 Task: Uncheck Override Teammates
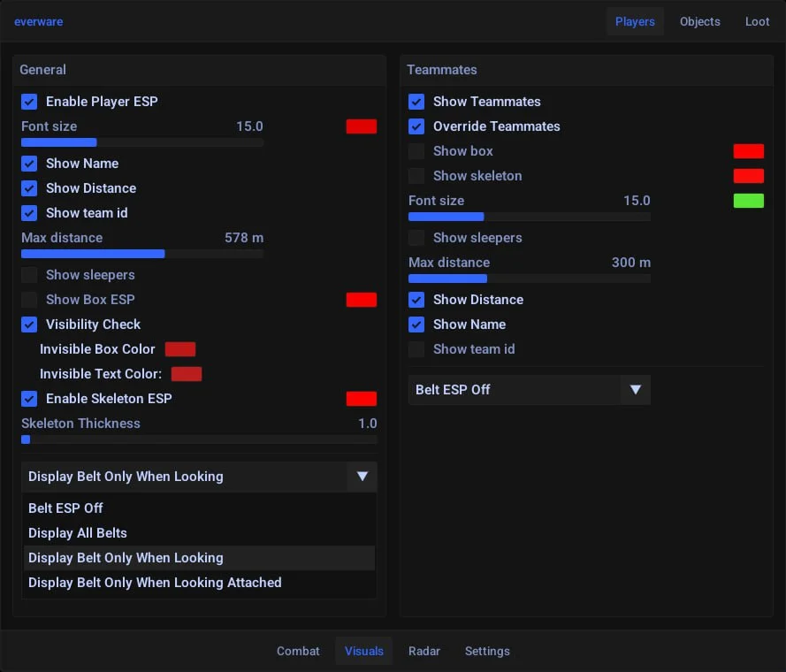[416, 126]
